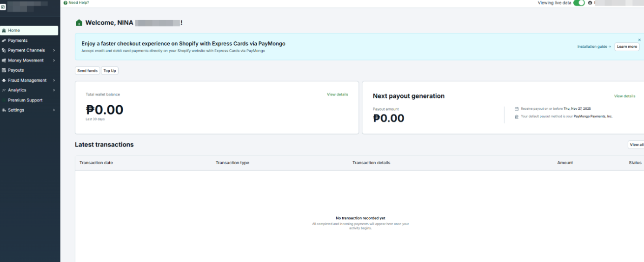Screen dimensions: 644x262
Task: View details of Total wallet balance
Action: click(338, 94)
